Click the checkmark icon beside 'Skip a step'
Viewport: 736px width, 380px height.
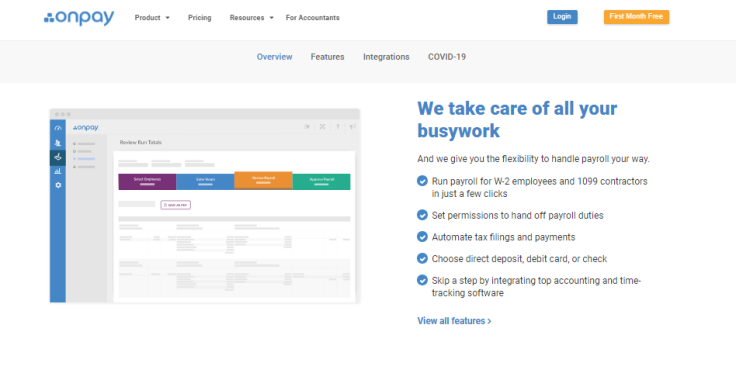click(422, 280)
